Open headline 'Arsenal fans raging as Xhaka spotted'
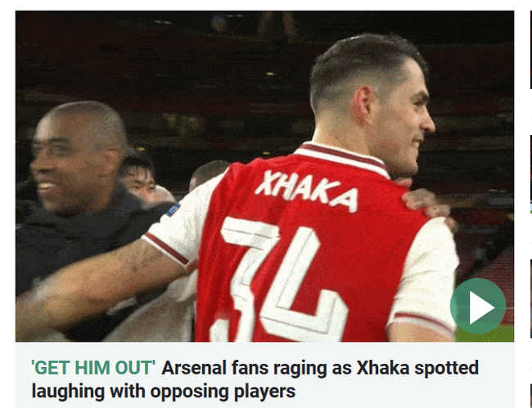The image size is (532, 408). 320,368
